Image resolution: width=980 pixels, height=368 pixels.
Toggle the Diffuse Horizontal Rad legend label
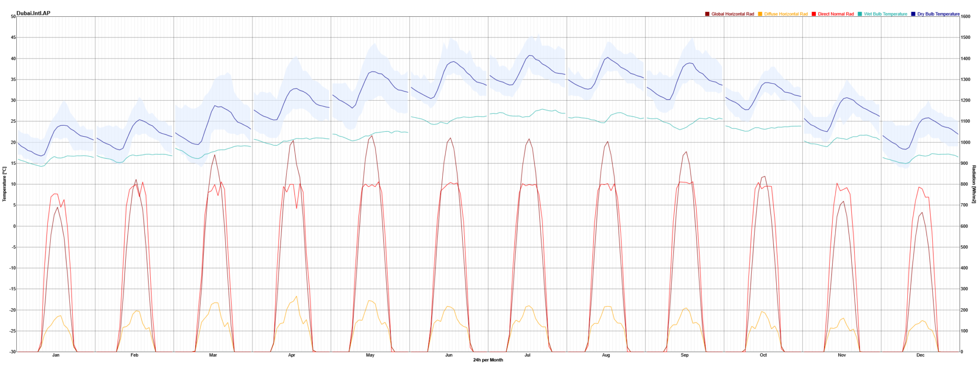click(x=786, y=14)
